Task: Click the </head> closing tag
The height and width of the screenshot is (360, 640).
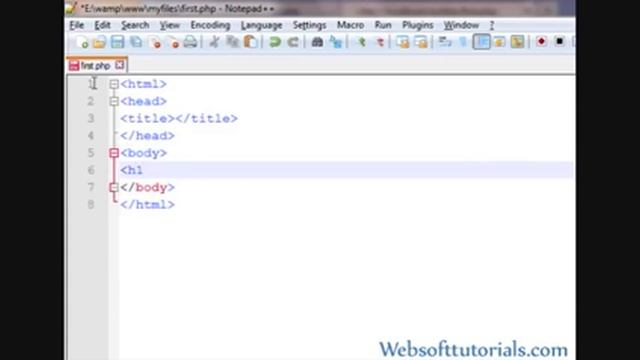Action: [147, 136]
